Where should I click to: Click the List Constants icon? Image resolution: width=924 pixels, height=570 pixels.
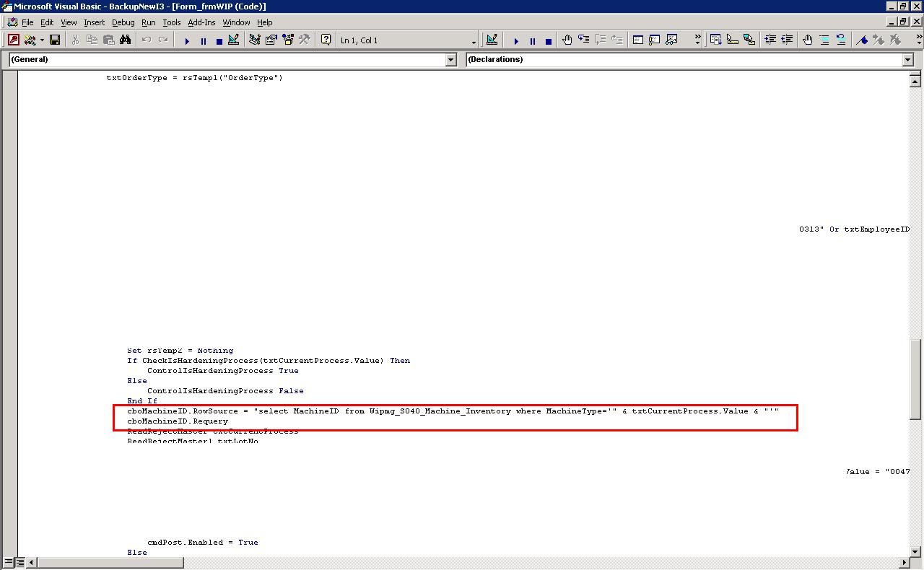(x=733, y=40)
